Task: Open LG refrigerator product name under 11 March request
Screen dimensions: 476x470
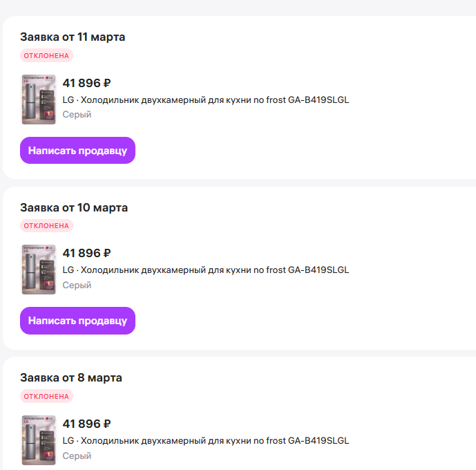Action: tap(206, 100)
